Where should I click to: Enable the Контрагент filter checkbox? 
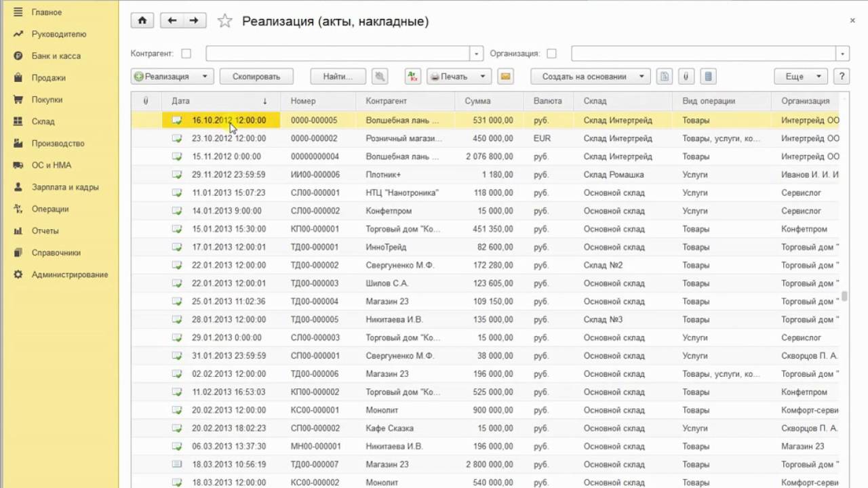click(x=186, y=54)
